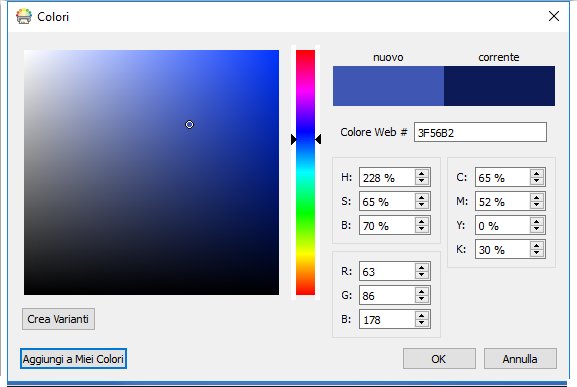The height and width of the screenshot is (387, 577).
Task: Click the Colori palette icon in the title bar
Action: (24, 17)
